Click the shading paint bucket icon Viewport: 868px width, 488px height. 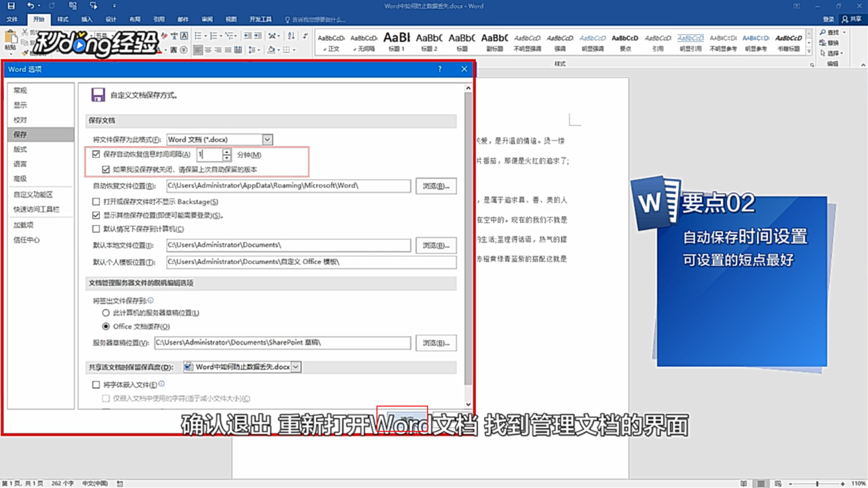[x=271, y=50]
